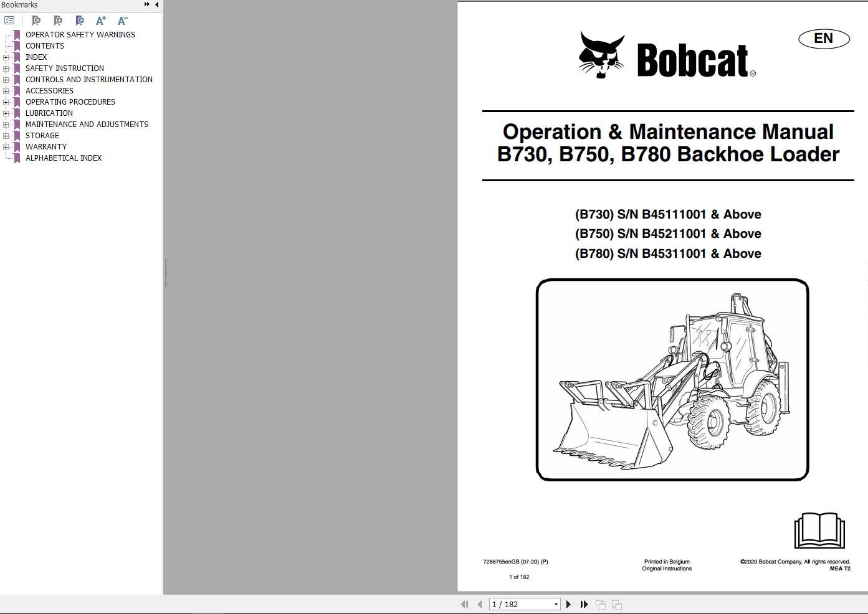Select CONTROLS AND INSTRUMENTATION bookmark label

(x=89, y=80)
